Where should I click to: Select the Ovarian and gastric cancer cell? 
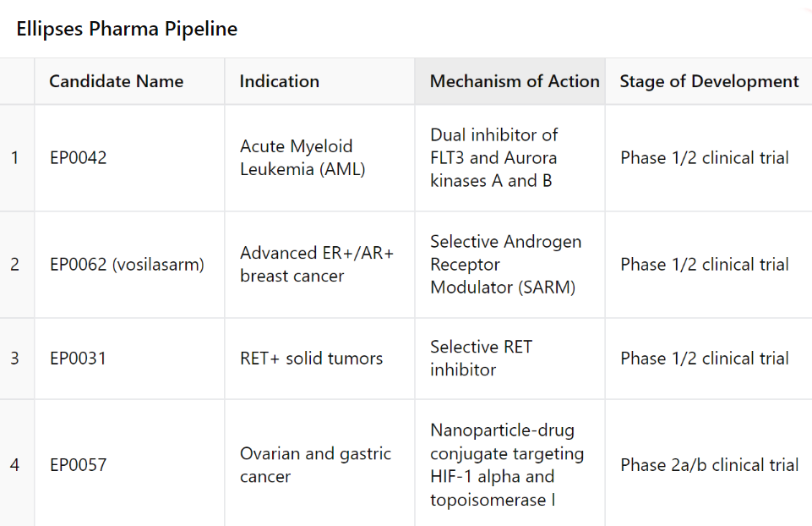tap(315, 465)
